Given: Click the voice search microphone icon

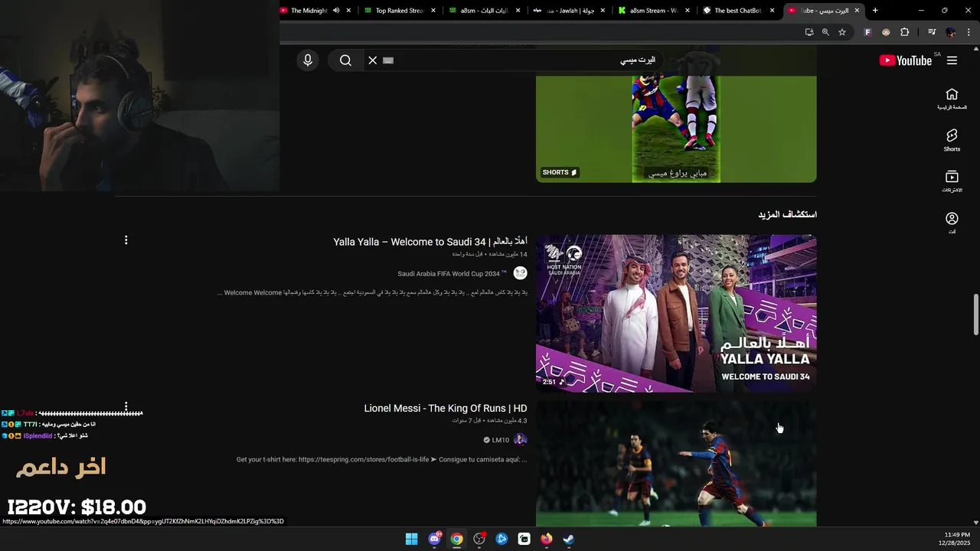Looking at the screenshot, I should tap(308, 60).
